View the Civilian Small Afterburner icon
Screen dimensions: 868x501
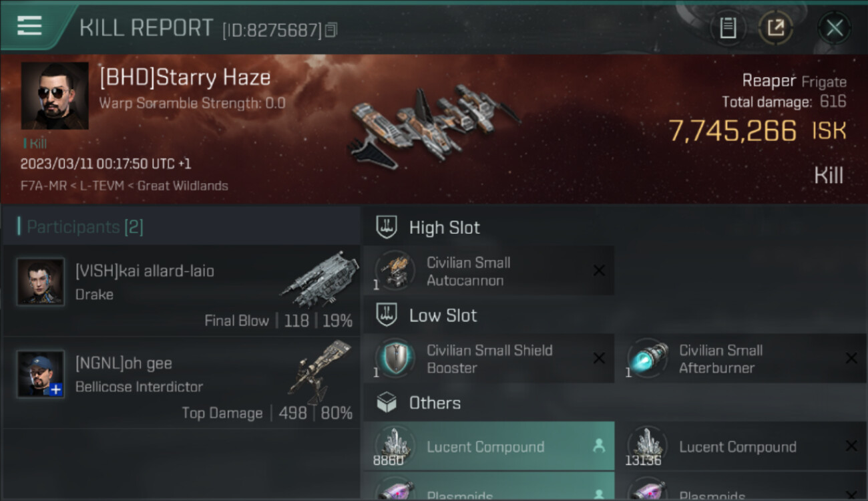647,359
